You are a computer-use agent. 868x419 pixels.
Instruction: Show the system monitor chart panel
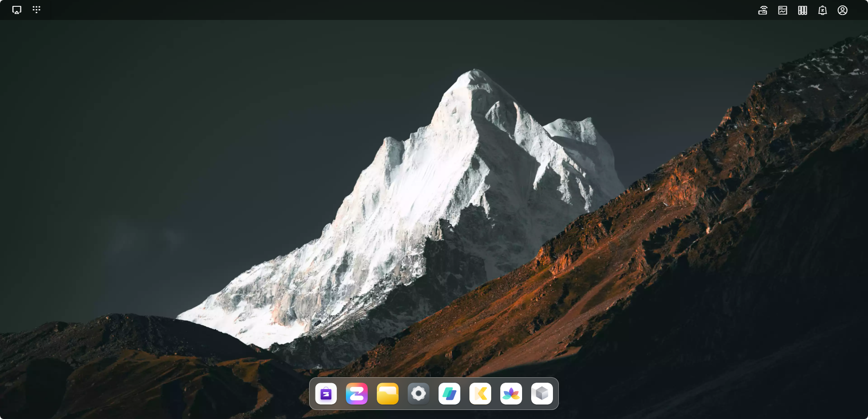(783, 10)
